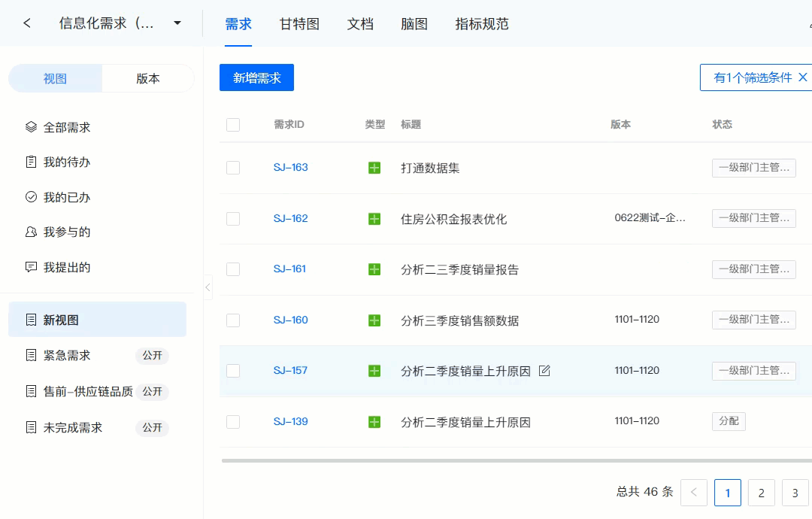Viewport: 812px width, 519px height.
Task: Tick the select-all checkbox in header
Action: click(233, 125)
